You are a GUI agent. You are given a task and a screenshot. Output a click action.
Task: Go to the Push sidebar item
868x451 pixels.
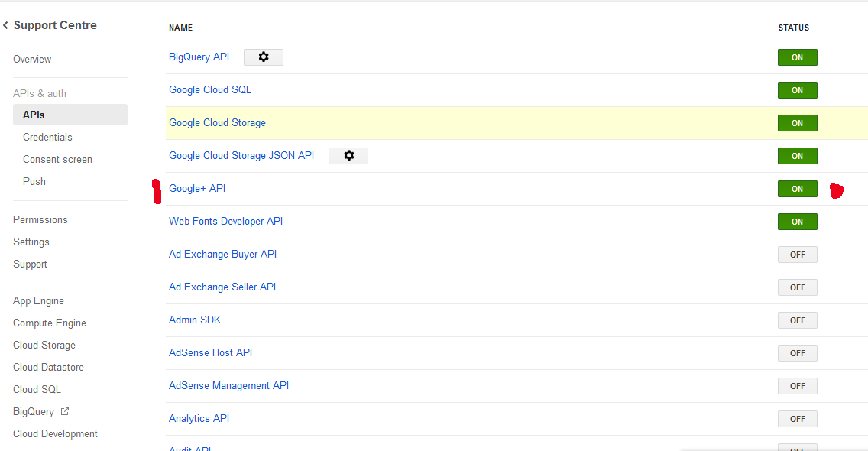click(x=34, y=182)
